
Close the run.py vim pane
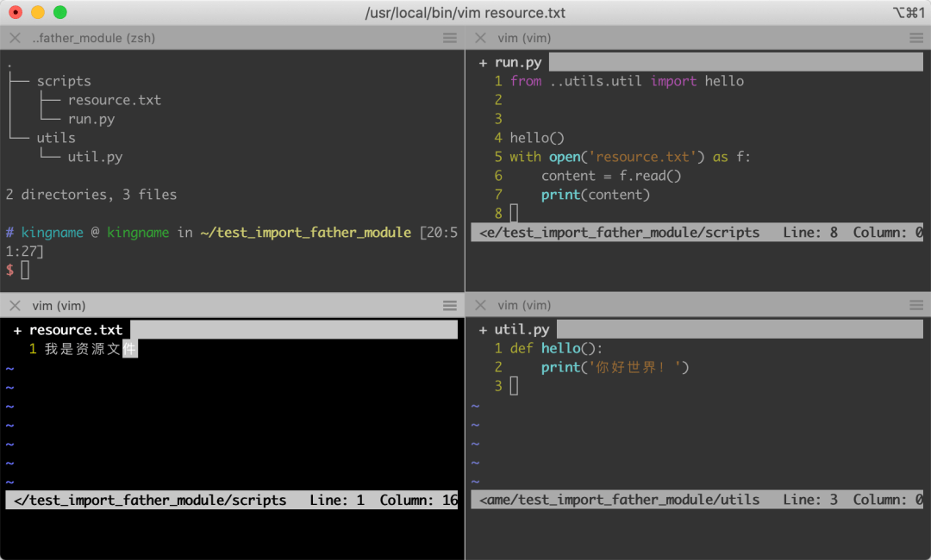pyautogui.click(x=480, y=38)
